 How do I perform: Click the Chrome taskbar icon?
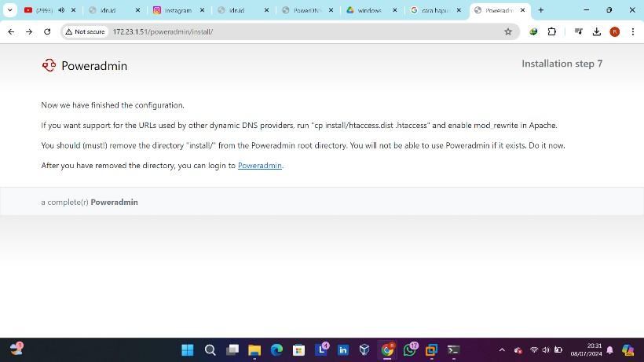pyautogui.click(x=387, y=350)
